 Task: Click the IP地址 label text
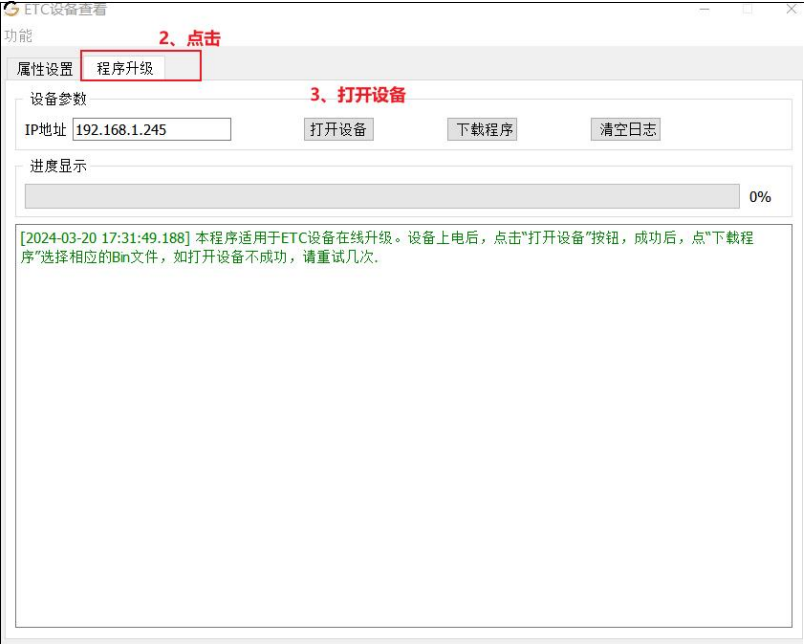(46, 130)
